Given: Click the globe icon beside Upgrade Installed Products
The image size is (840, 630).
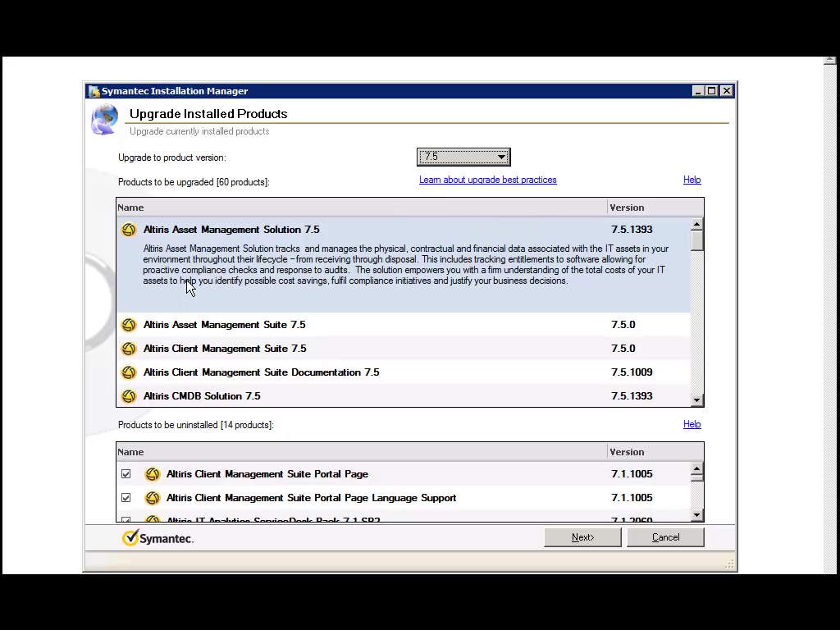Looking at the screenshot, I should pyautogui.click(x=104, y=119).
